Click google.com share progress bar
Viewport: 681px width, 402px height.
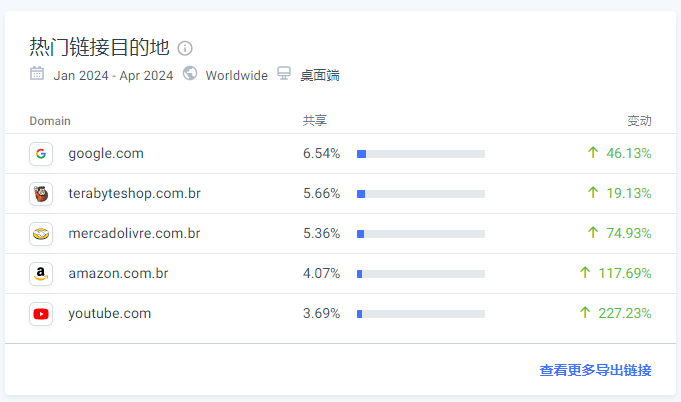tap(421, 154)
